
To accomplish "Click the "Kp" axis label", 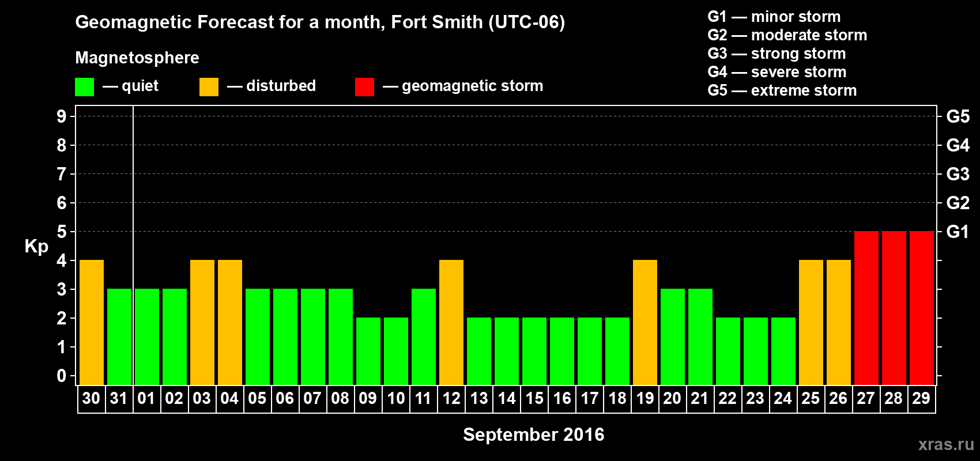I will coord(36,247).
